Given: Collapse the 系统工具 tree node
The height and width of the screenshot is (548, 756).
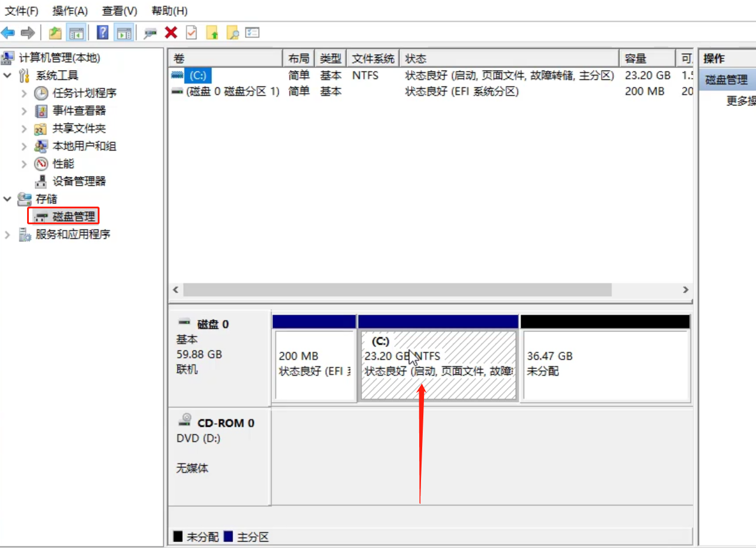Looking at the screenshot, I should [x=8, y=75].
